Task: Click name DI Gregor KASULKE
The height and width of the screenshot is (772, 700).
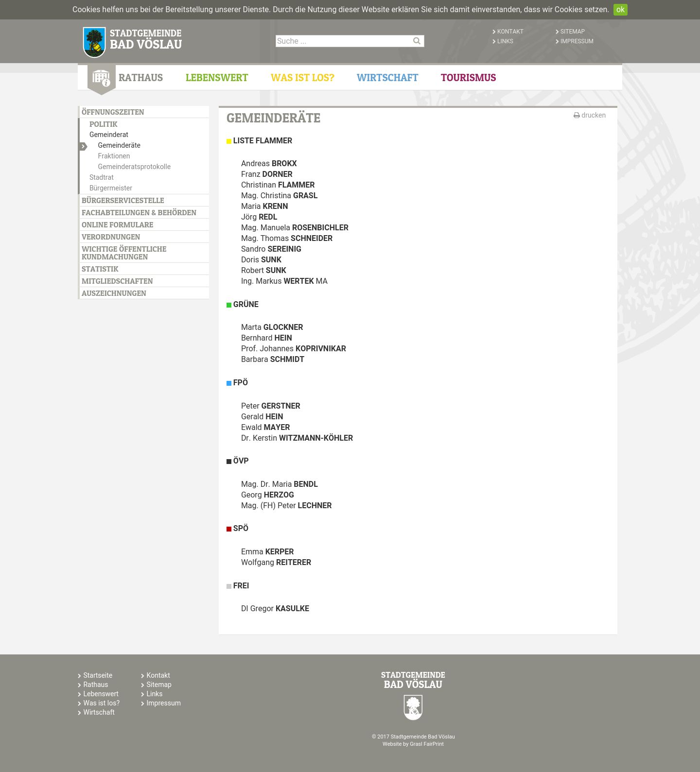Action: point(275,609)
